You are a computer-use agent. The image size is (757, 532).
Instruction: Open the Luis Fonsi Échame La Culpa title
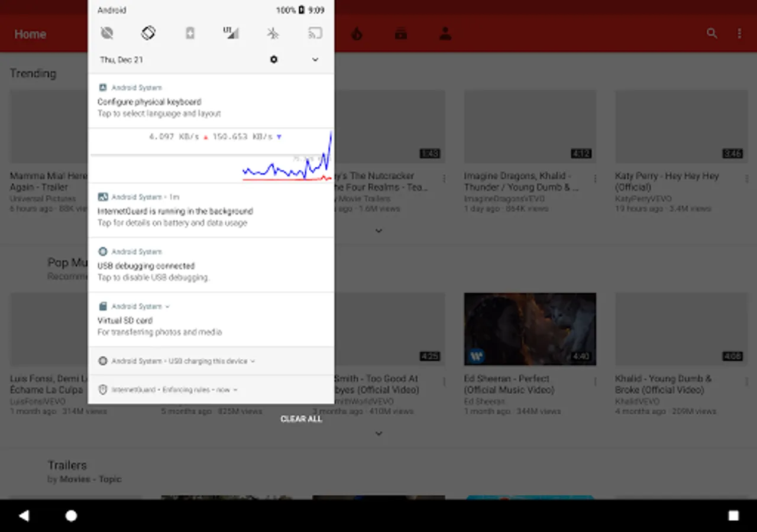coord(48,384)
